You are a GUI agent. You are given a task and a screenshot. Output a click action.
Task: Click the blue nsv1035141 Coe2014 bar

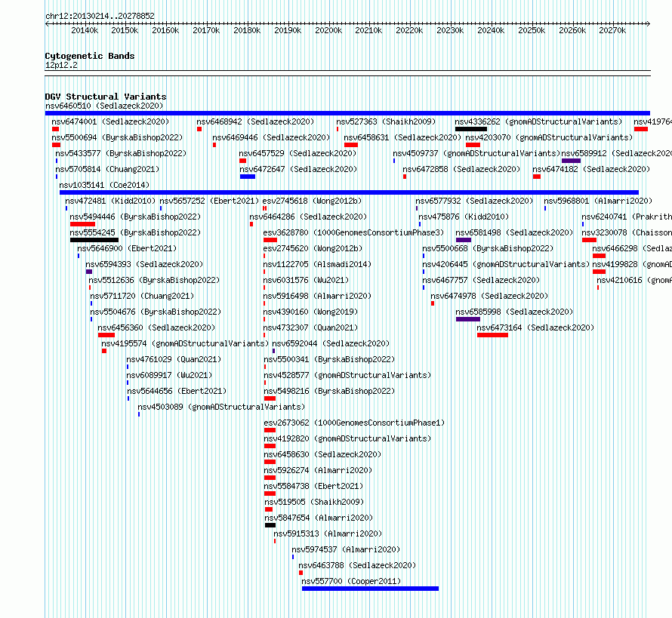pyautogui.click(x=349, y=192)
